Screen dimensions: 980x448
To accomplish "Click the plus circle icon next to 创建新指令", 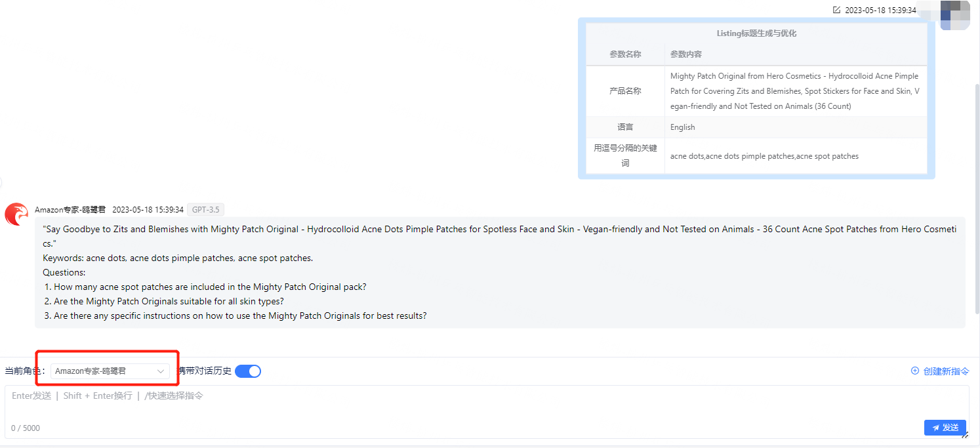I will (915, 371).
